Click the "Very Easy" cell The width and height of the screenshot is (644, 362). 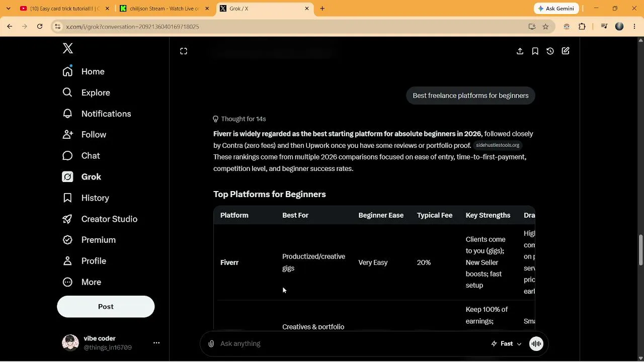pyautogui.click(x=373, y=262)
